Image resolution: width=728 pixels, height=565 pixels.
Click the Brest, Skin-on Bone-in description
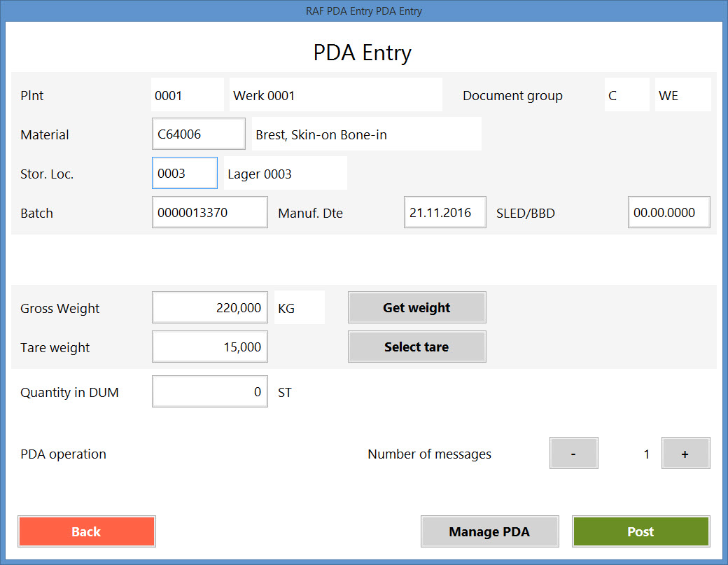point(366,134)
